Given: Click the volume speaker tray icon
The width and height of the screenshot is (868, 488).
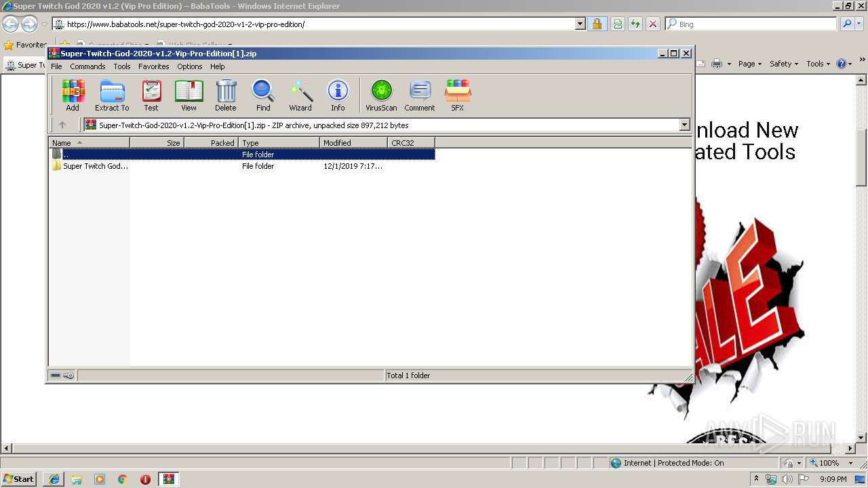Looking at the screenshot, I should 787,479.
